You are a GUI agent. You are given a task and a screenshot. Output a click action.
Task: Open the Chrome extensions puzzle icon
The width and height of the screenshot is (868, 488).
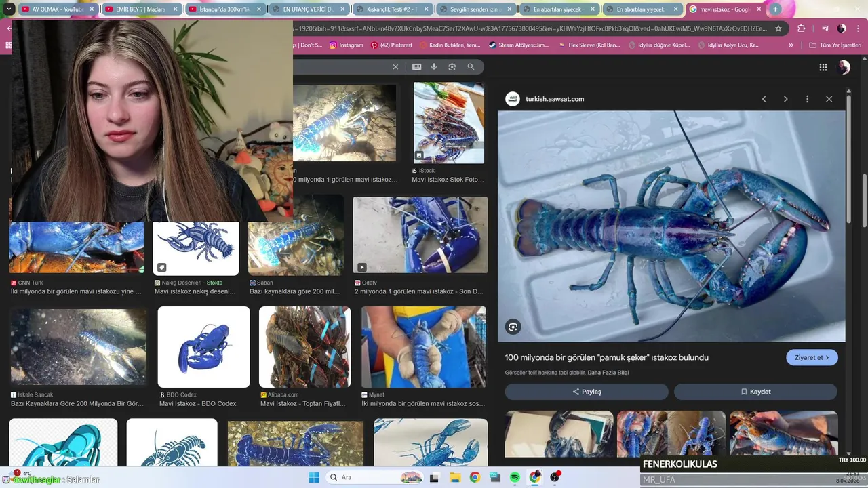pos(802,28)
